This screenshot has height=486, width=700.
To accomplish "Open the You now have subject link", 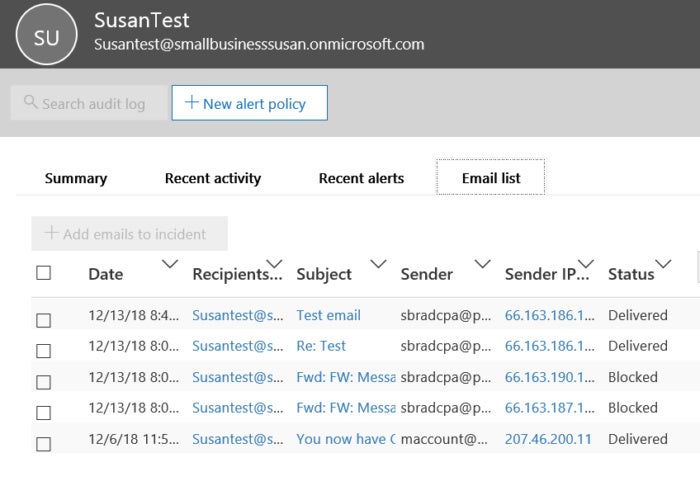I will (x=346, y=439).
